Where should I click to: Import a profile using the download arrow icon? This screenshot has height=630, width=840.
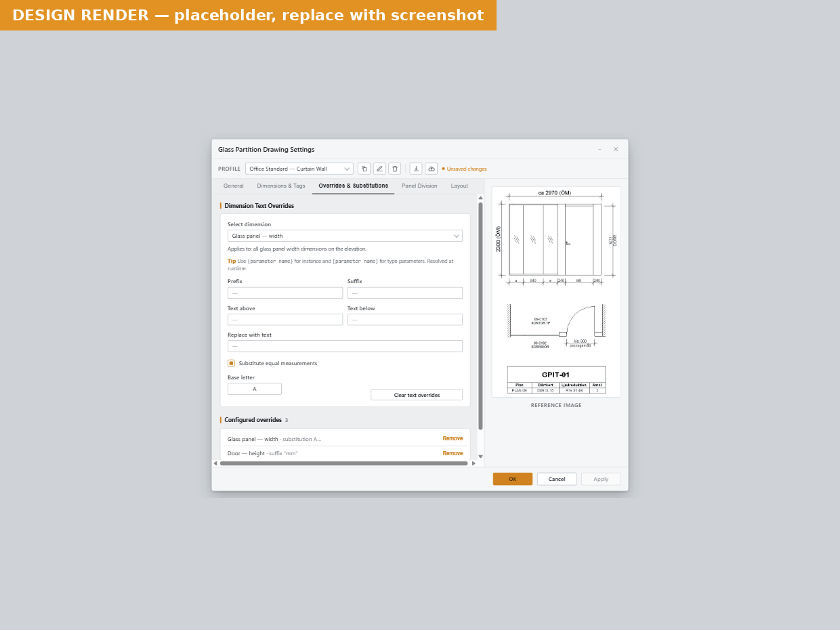416,169
